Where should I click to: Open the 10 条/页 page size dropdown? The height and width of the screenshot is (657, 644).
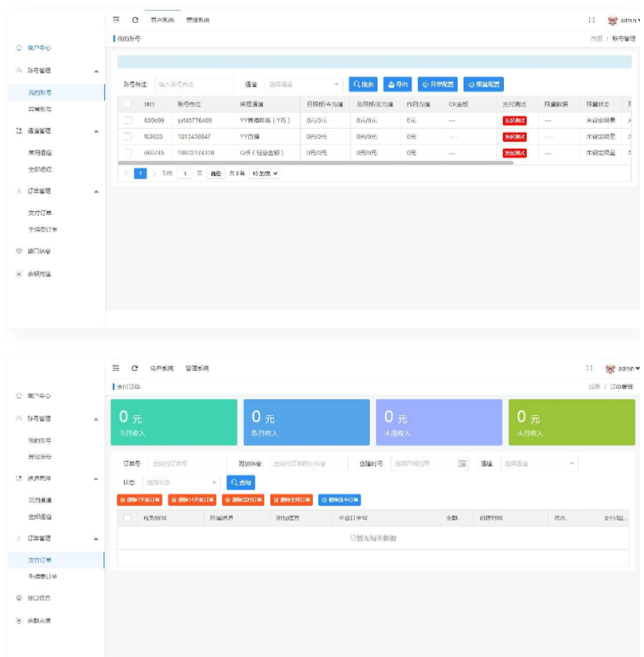coord(265,173)
